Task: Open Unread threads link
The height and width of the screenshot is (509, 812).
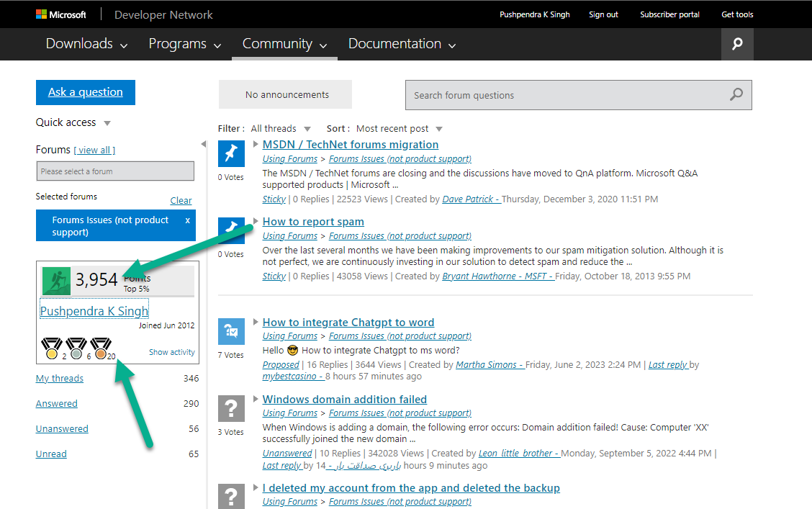Action: (x=51, y=454)
